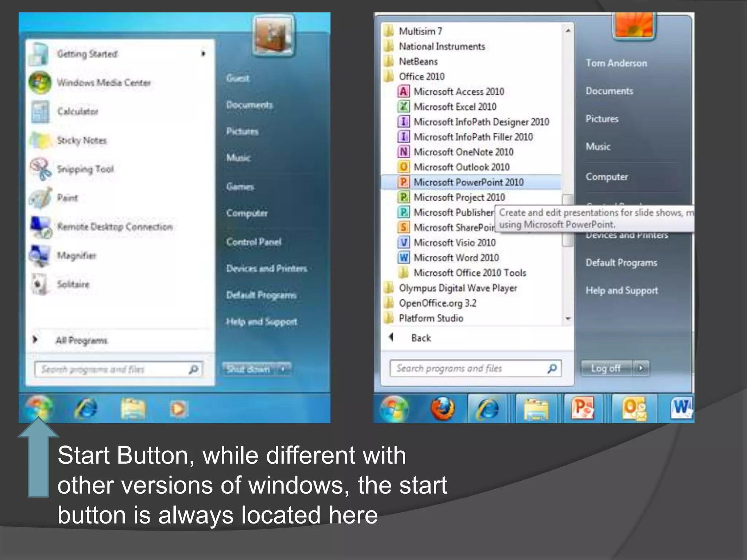Screen dimensions: 747x560
Task: Click search box in left Start menu
Action: coord(118,369)
